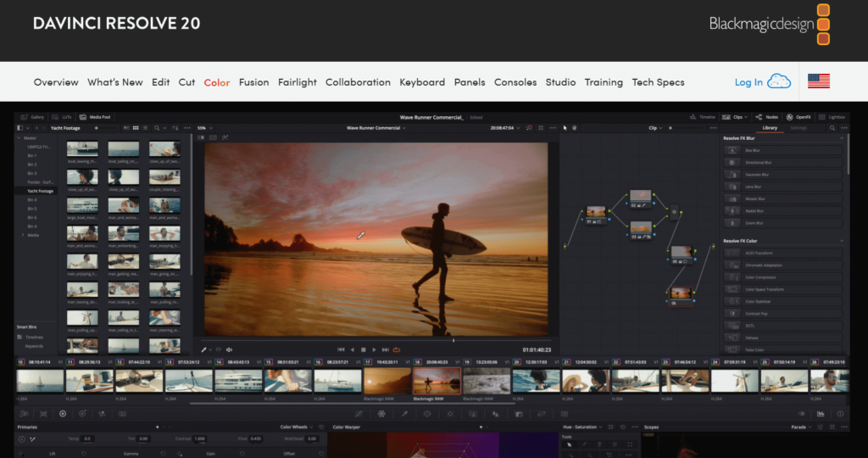Click the viewer eyedropper qualifier tool
The image size is (868, 458).
click(x=203, y=349)
